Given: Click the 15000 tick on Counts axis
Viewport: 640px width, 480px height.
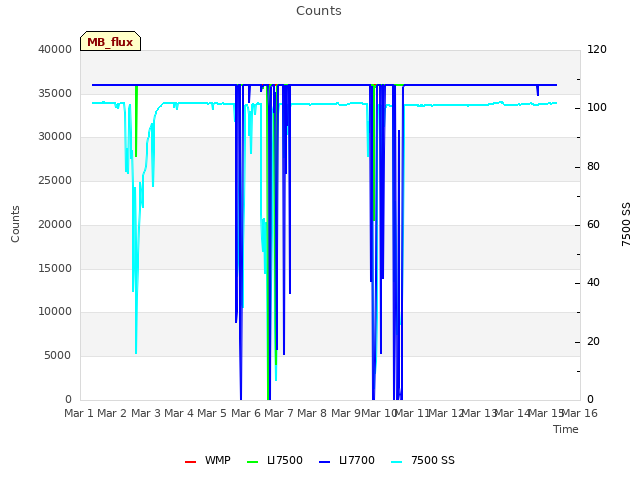Looking at the screenshot, I should pos(55,269).
